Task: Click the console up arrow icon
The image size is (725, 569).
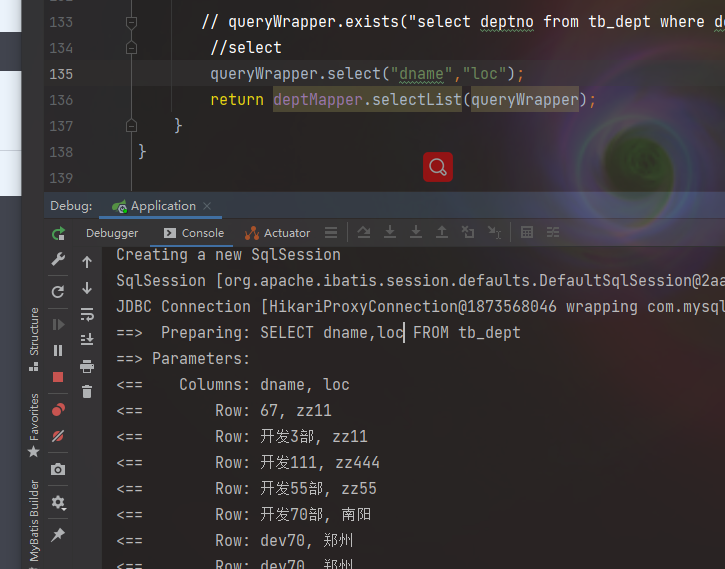Action: [x=87, y=262]
